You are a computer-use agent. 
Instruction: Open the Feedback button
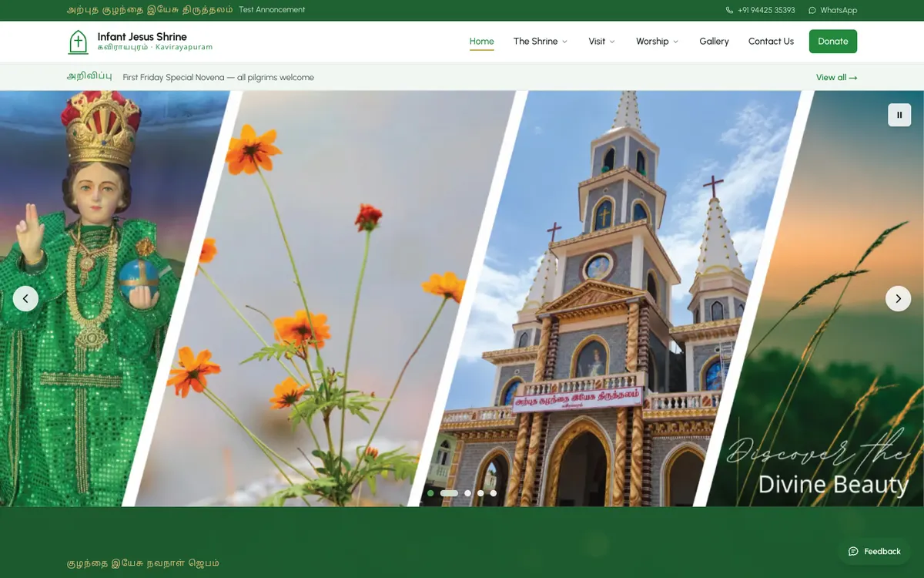pos(875,551)
